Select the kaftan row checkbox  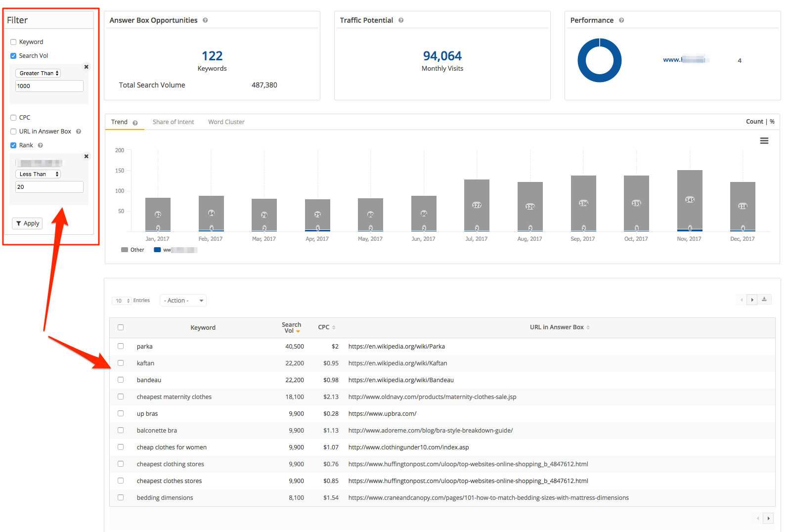click(x=121, y=363)
